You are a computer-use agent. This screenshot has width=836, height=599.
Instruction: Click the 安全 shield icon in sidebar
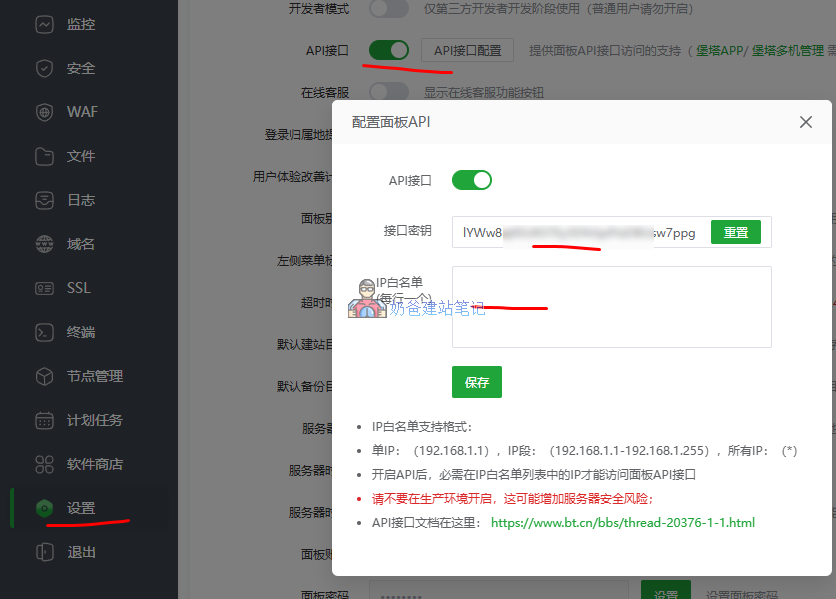tap(44, 68)
